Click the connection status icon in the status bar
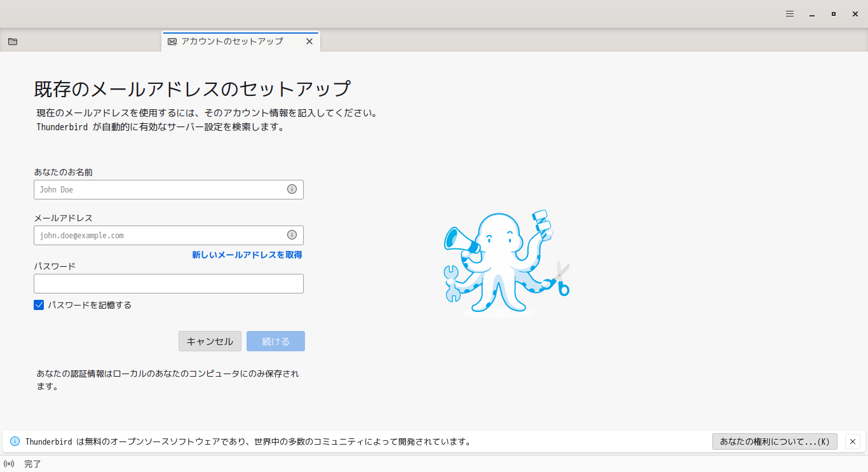868x472 pixels. (x=9, y=464)
